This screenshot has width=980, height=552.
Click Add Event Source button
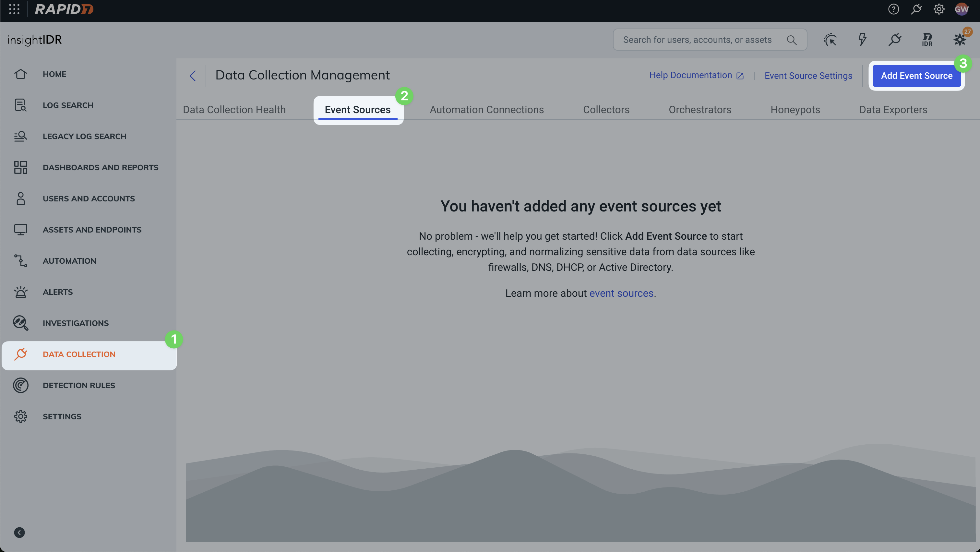click(x=916, y=76)
